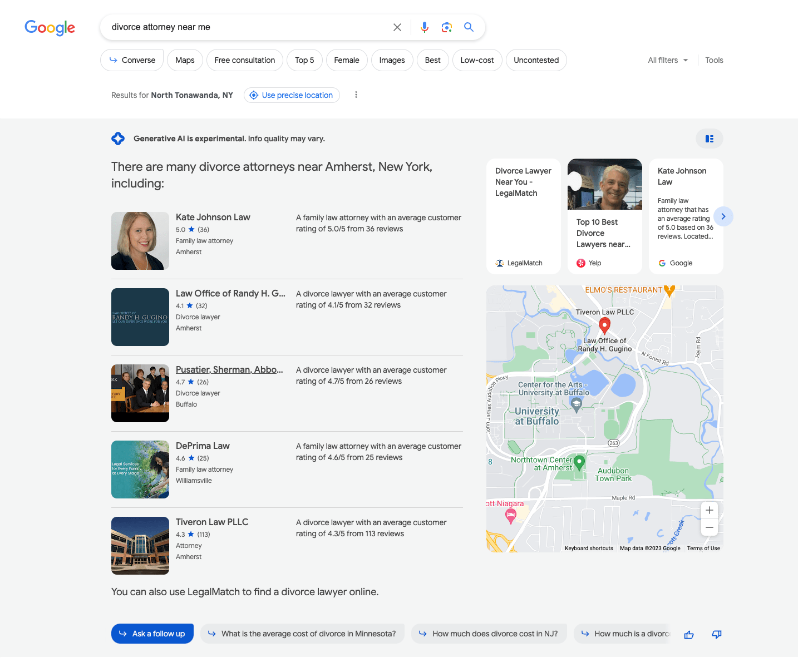Click Use precise location button
The image size is (798, 672).
pos(292,95)
